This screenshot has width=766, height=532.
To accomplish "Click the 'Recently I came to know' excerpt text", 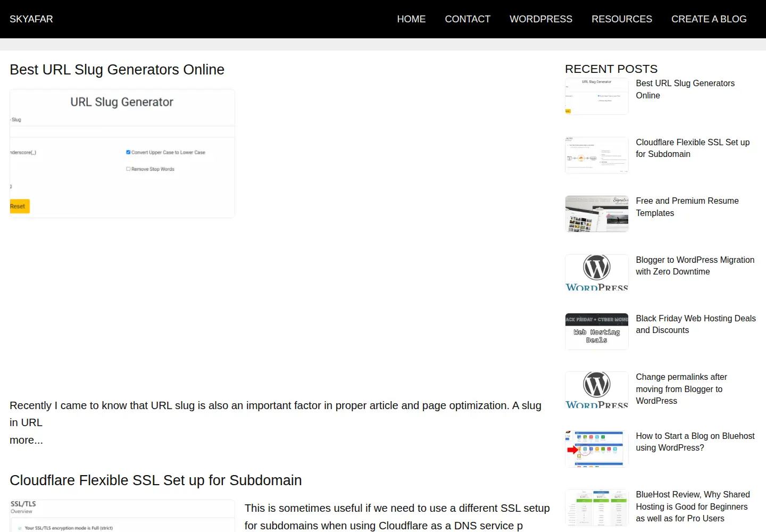I will [276, 414].
